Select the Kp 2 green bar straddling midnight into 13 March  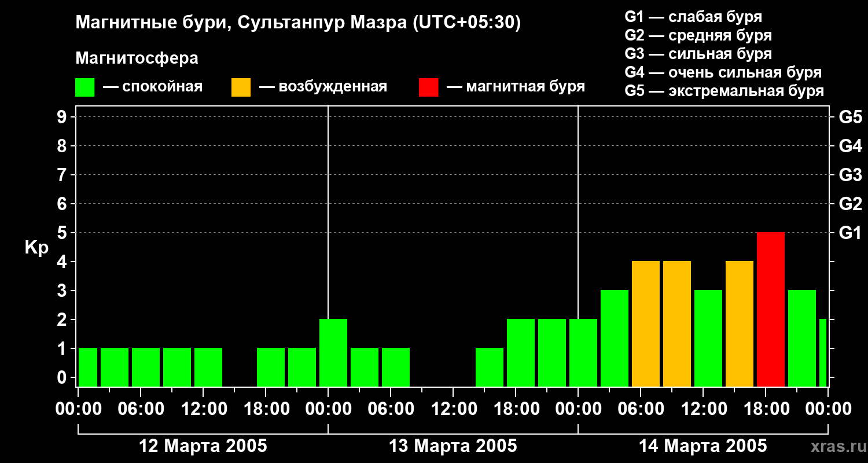pyautogui.click(x=333, y=353)
